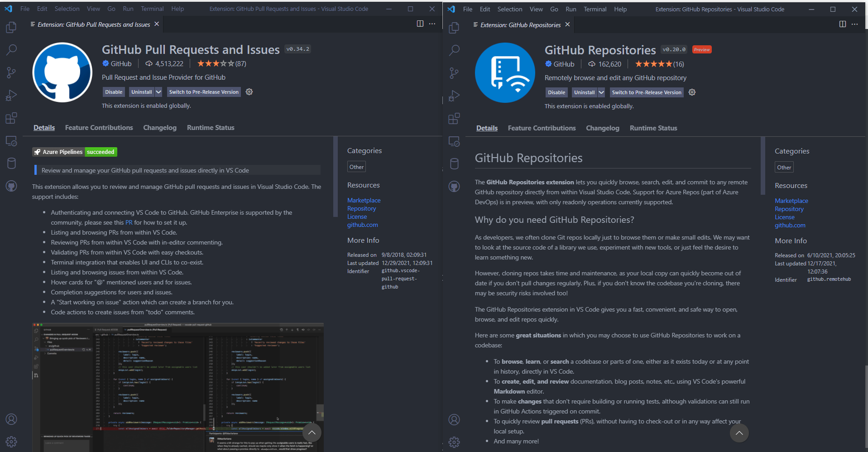Image resolution: width=868 pixels, height=452 pixels.
Task: Open GitHub activity bar view in Pull Requests window
Action: [x=11, y=186]
